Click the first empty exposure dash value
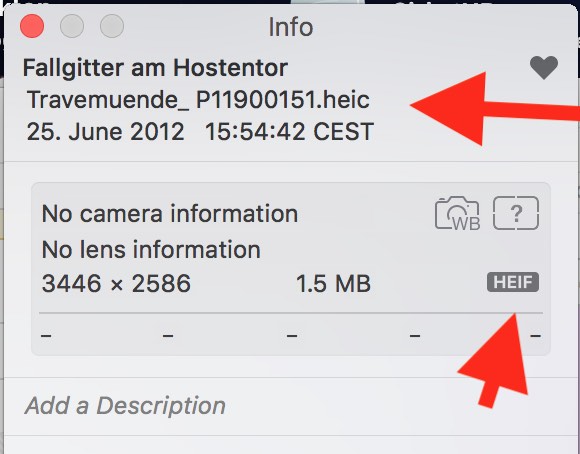The image size is (580, 454). [x=46, y=336]
